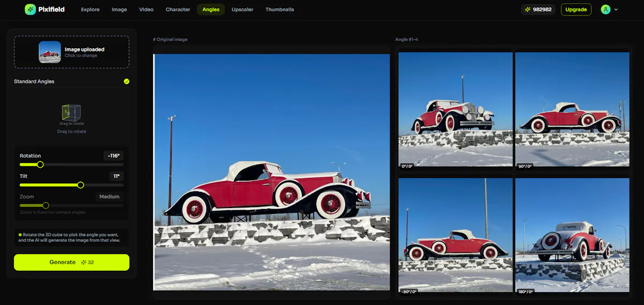Viewport: 644px width, 305px height.
Task: Open the user profile avatar icon
Action: coord(605,9)
